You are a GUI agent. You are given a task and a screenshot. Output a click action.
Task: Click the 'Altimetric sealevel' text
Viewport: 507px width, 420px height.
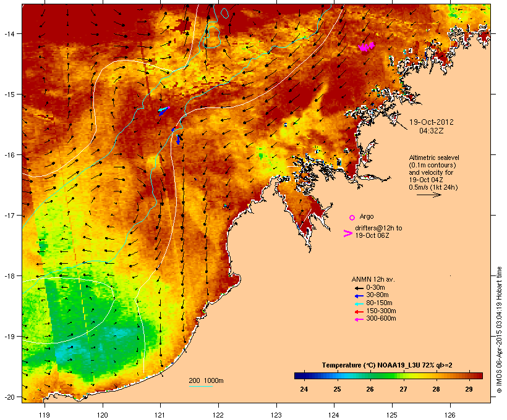coord(434,157)
